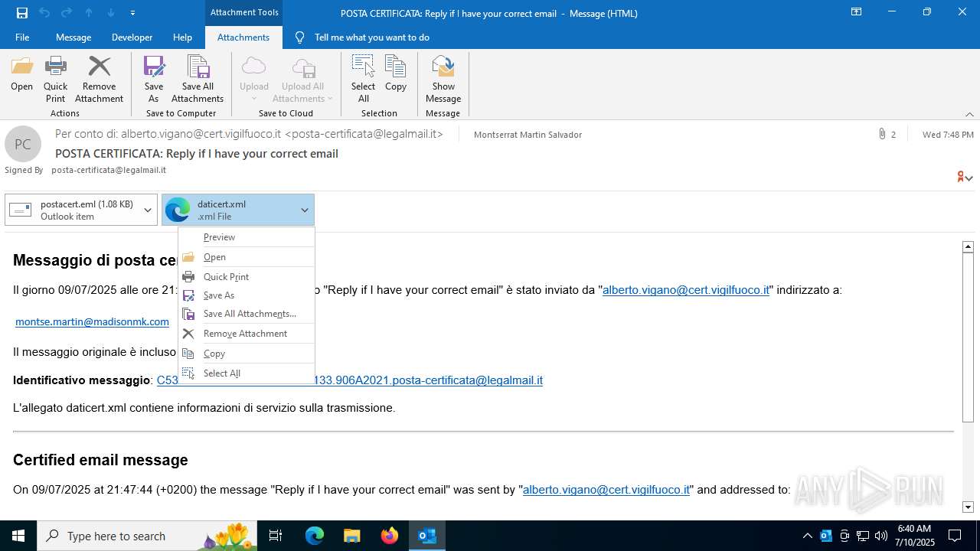Click the PC sender avatar
The width and height of the screenshot is (980, 551).
click(23, 144)
